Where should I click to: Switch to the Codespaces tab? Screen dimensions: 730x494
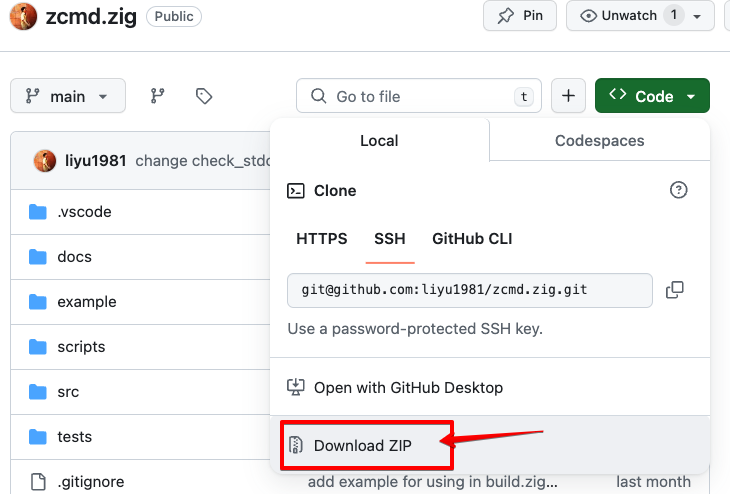(x=599, y=141)
